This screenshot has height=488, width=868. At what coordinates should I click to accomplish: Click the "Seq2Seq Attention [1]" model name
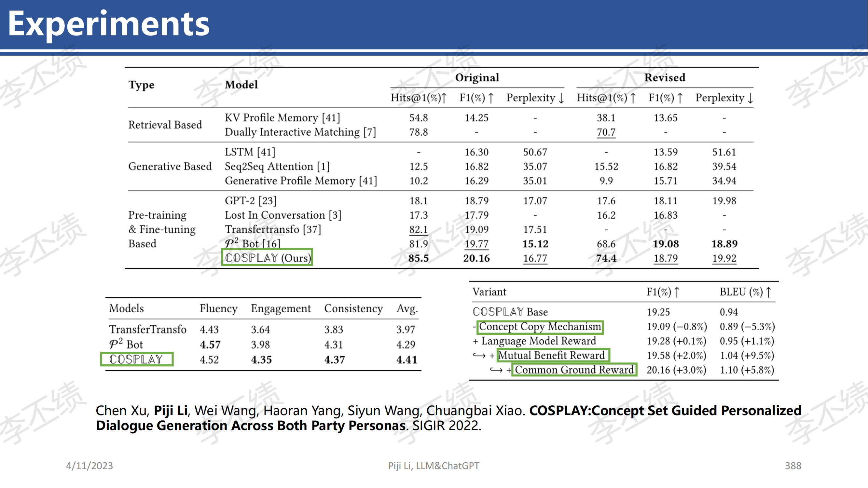[x=277, y=166]
